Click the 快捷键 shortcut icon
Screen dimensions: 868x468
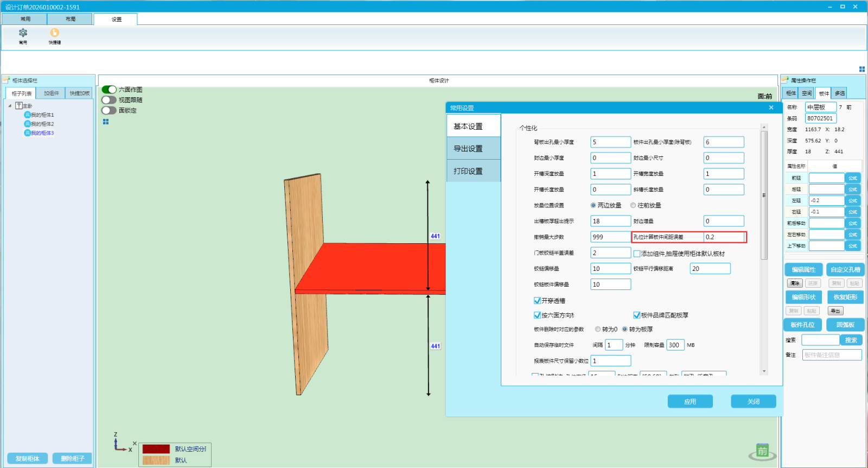pos(55,33)
